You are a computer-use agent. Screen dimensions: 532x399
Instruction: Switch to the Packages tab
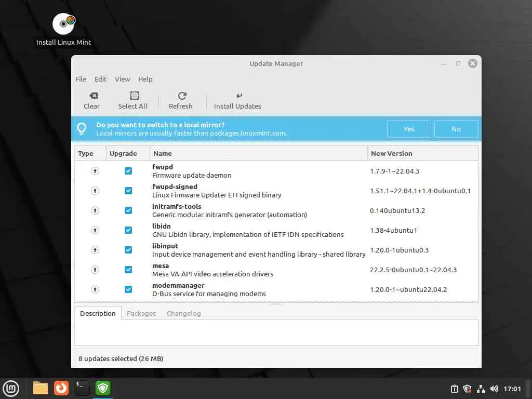[141, 313]
